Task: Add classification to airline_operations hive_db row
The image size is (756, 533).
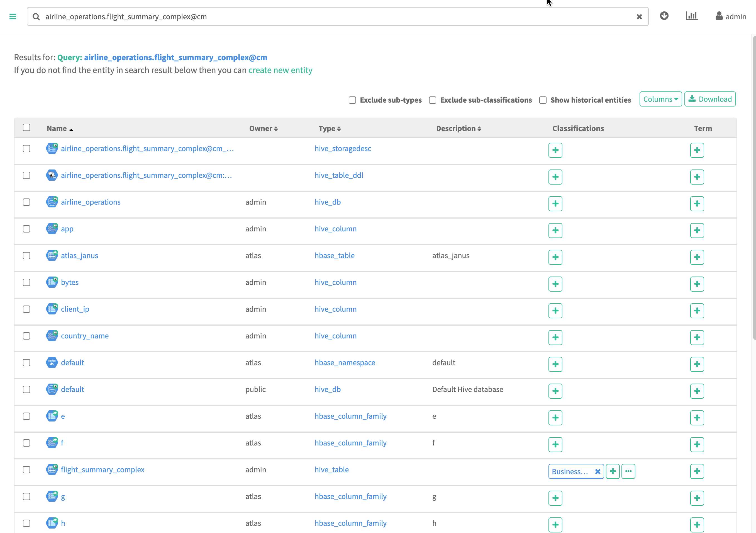Action: coord(555,203)
